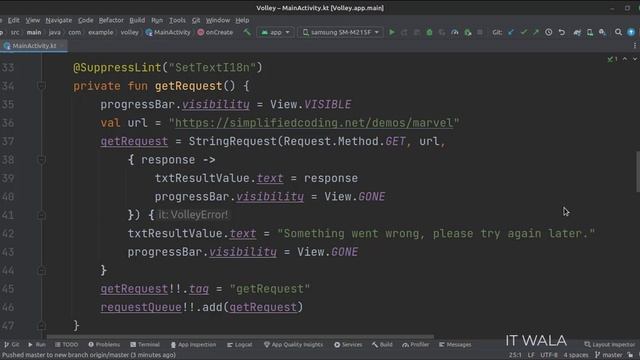640x360 pixels.
Task: Click example breadcrumb segment
Action: [100, 32]
